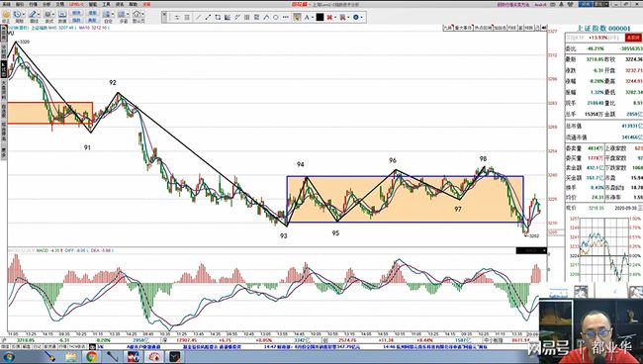Select the rectangle drawing tool
This screenshot has width=643, height=364.
(x=218, y=17)
